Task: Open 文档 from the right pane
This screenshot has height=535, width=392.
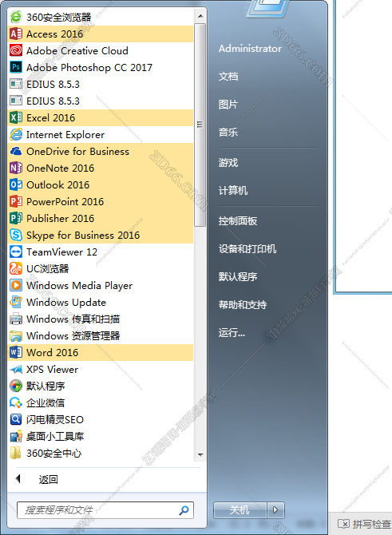Action: (x=228, y=76)
